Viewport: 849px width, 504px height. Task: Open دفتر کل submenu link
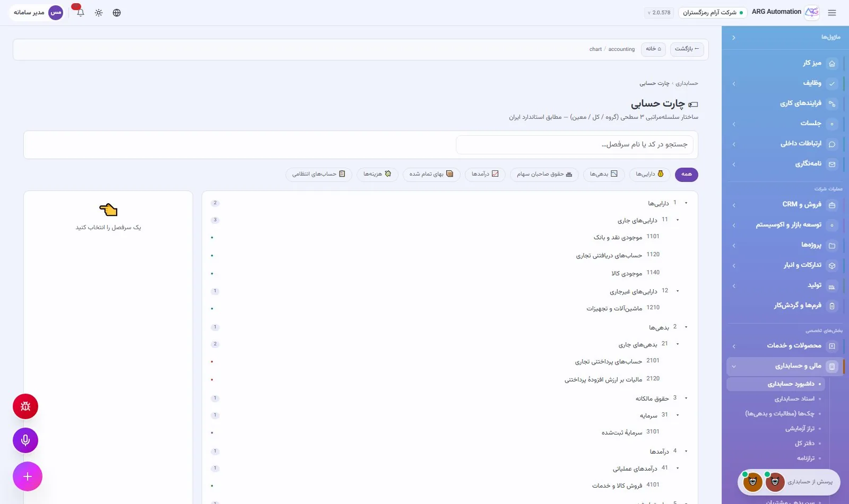804,444
